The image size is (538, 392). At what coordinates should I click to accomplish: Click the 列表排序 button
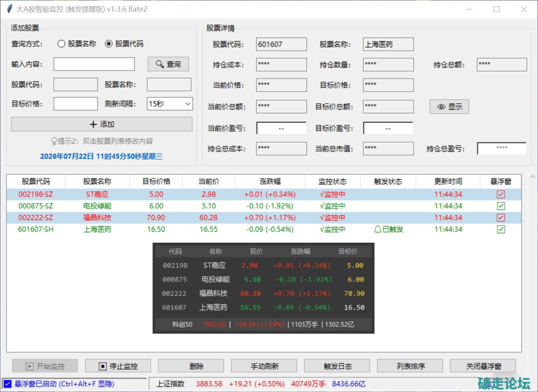pyautogui.click(x=410, y=366)
